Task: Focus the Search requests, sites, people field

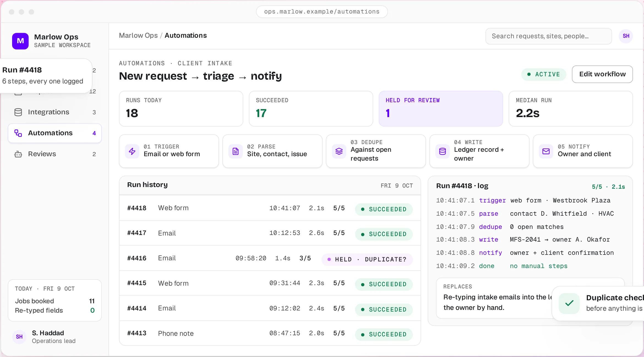Action: (549, 36)
